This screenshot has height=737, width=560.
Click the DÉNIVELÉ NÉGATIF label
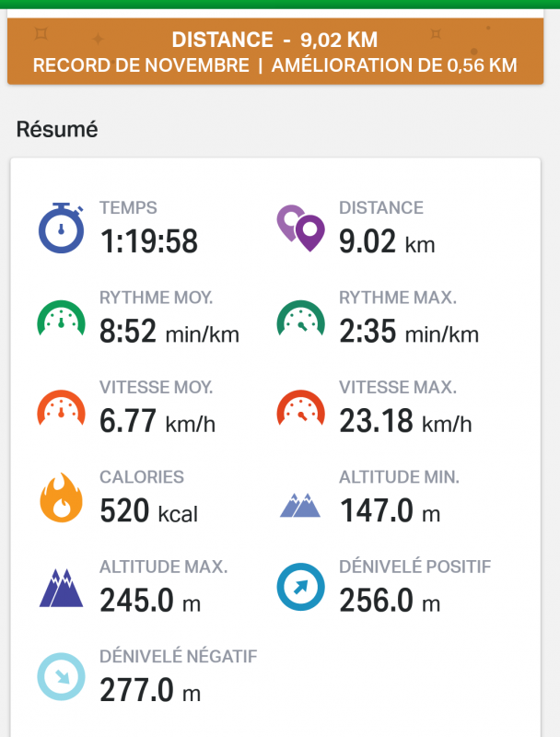[179, 656]
